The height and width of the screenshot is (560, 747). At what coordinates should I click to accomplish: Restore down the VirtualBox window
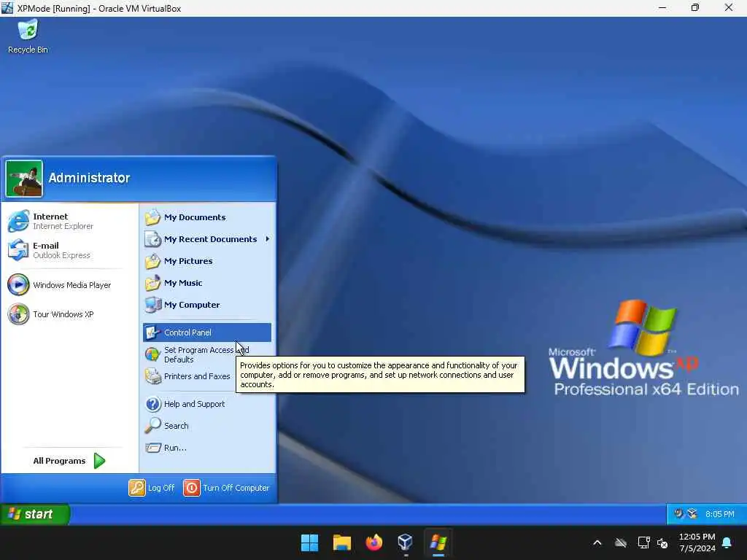695,7
